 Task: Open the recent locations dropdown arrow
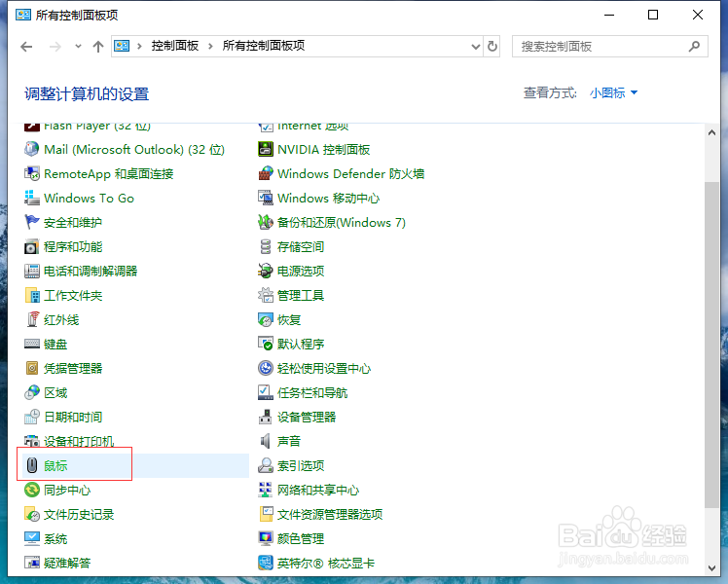tap(78, 46)
